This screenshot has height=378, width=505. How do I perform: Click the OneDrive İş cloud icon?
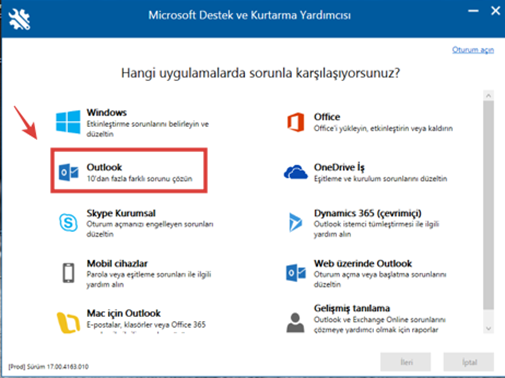[x=296, y=172]
